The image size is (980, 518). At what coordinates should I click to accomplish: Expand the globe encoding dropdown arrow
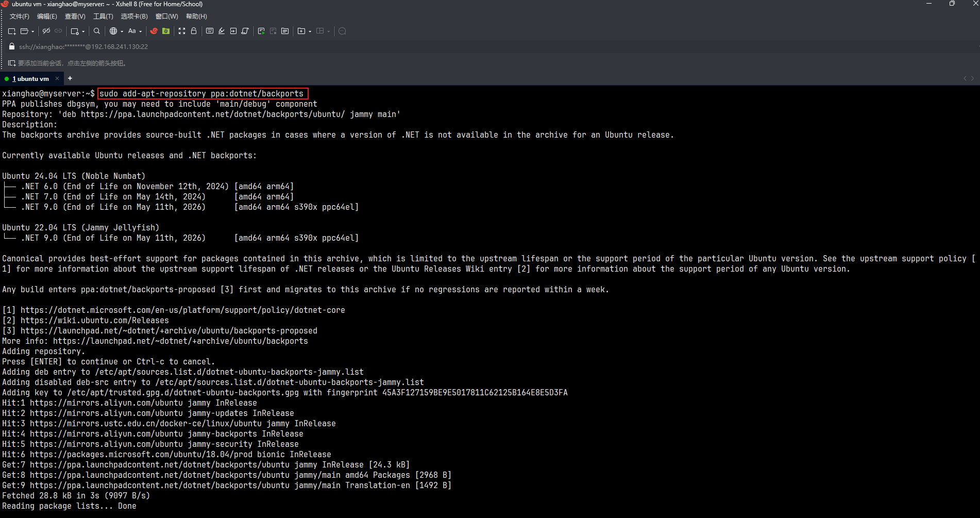122,31
